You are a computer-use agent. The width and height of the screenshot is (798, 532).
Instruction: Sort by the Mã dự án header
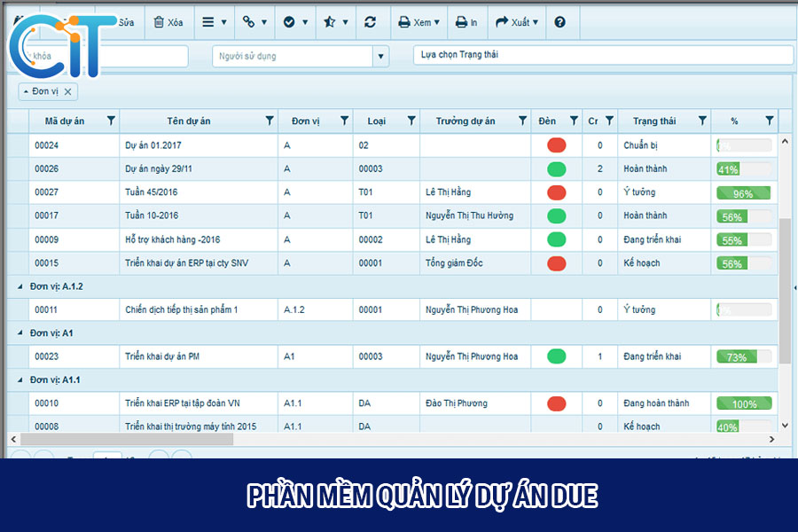point(65,121)
